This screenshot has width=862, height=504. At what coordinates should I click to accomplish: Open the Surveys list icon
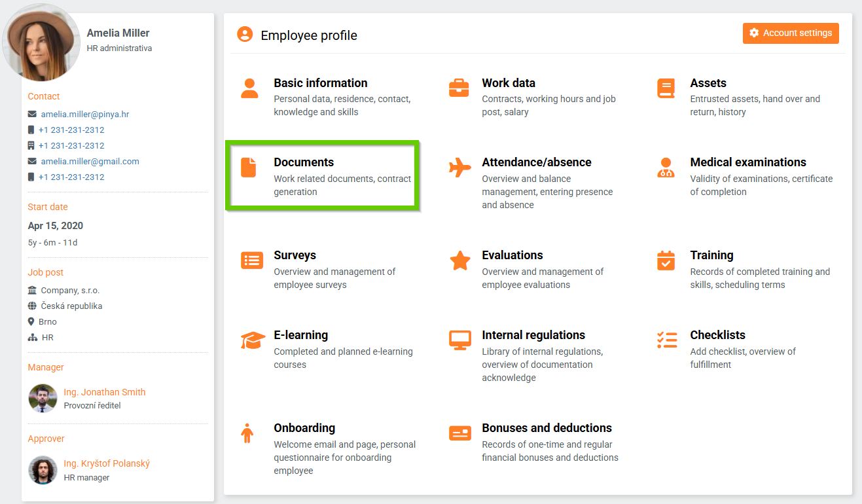pyautogui.click(x=252, y=260)
